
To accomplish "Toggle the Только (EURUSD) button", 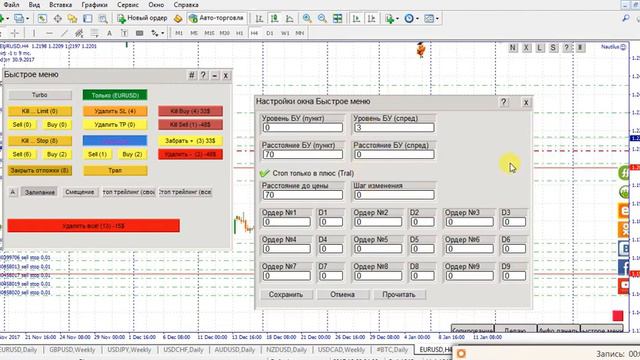I will [x=115, y=95].
